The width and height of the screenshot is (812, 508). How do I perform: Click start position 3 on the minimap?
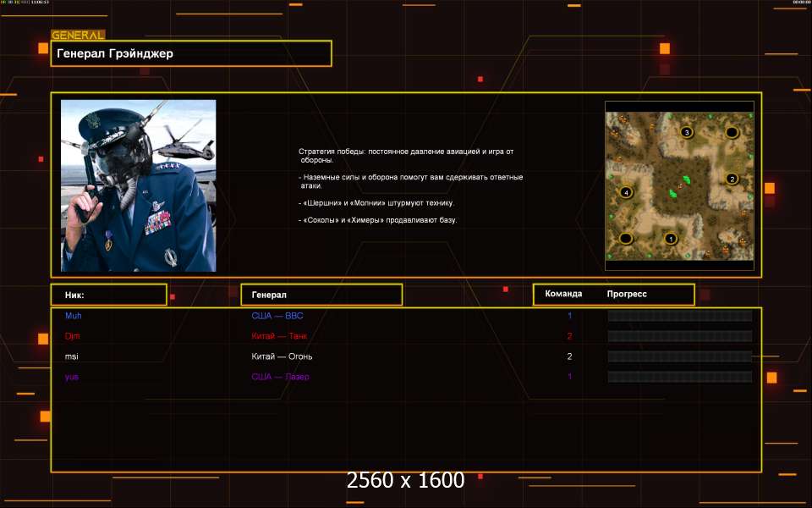[687, 132]
